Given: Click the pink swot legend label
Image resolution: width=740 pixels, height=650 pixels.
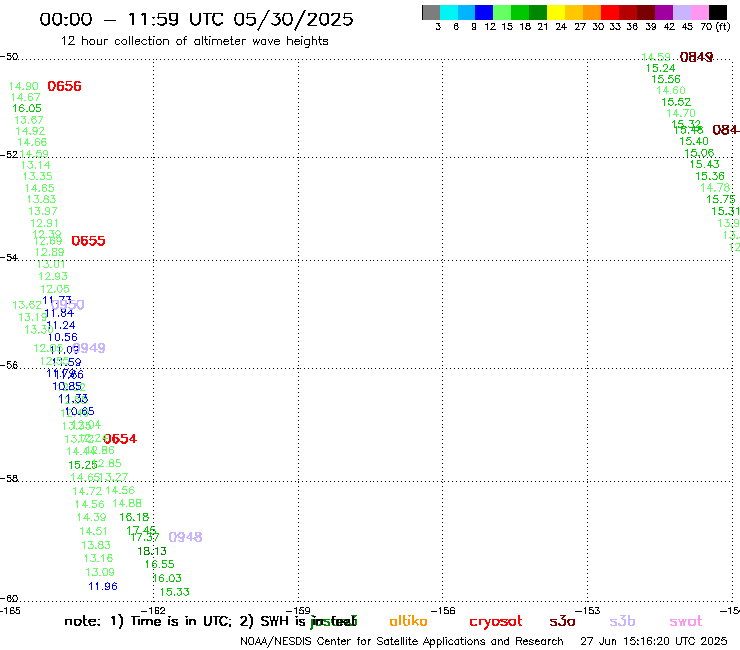Looking at the screenshot, I should 686,621.
